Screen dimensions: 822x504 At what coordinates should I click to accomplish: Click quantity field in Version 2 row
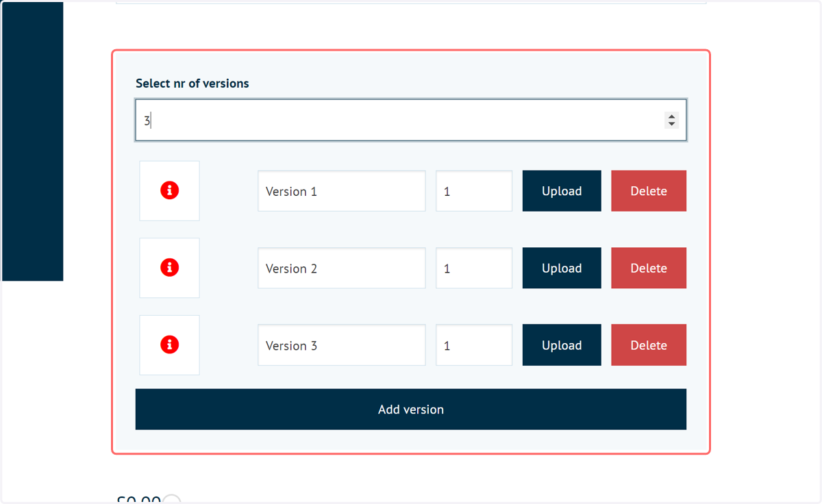pos(474,268)
